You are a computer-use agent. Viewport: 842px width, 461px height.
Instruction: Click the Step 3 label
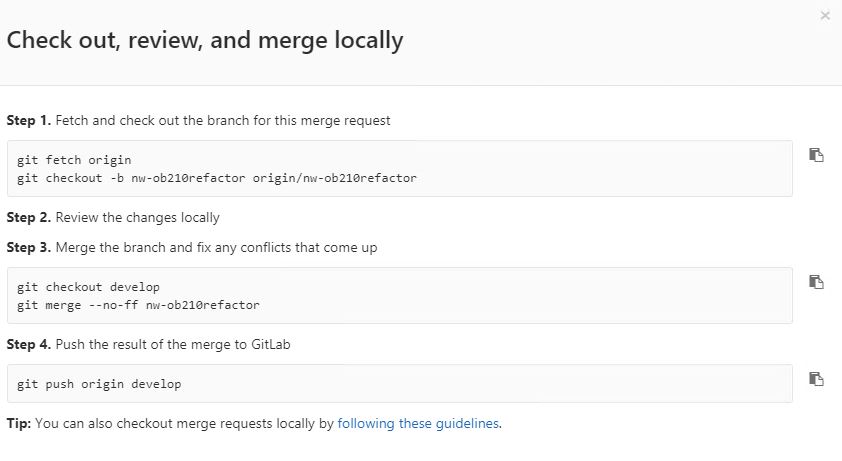(28, 247)
